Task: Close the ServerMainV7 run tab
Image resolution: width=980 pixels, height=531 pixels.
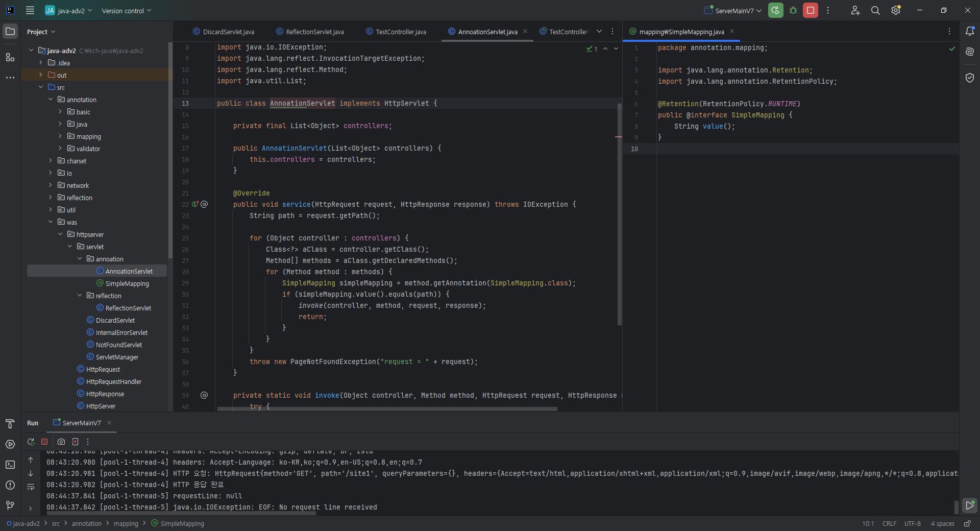Action: (109, 423)
